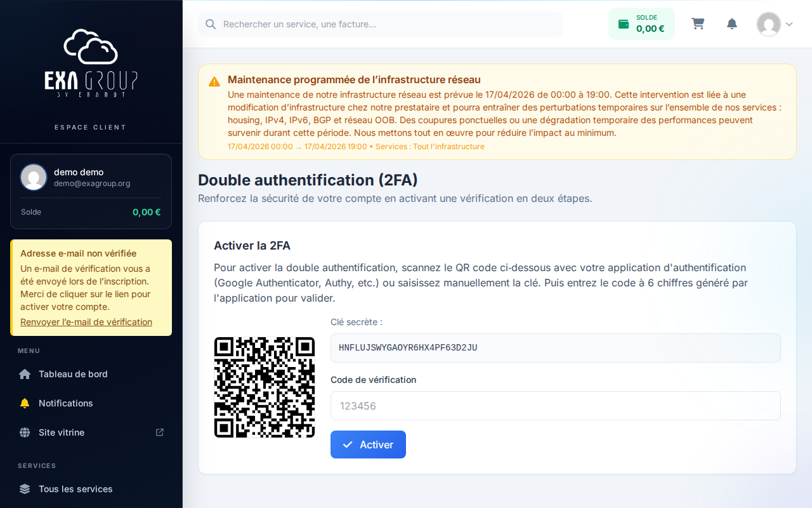Click the sidebar Solde 0,00 € amount
The image size is (812, 508).
click(147, 212)
